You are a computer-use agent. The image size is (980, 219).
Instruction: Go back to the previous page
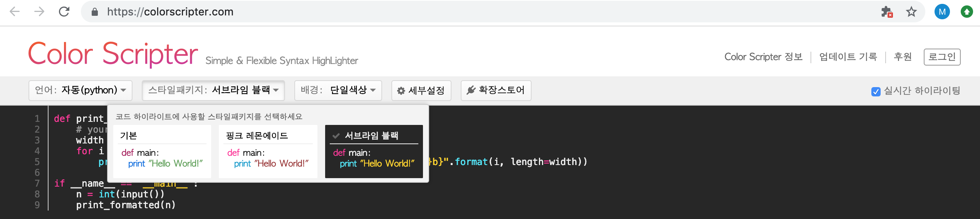[x=15, y=12]
